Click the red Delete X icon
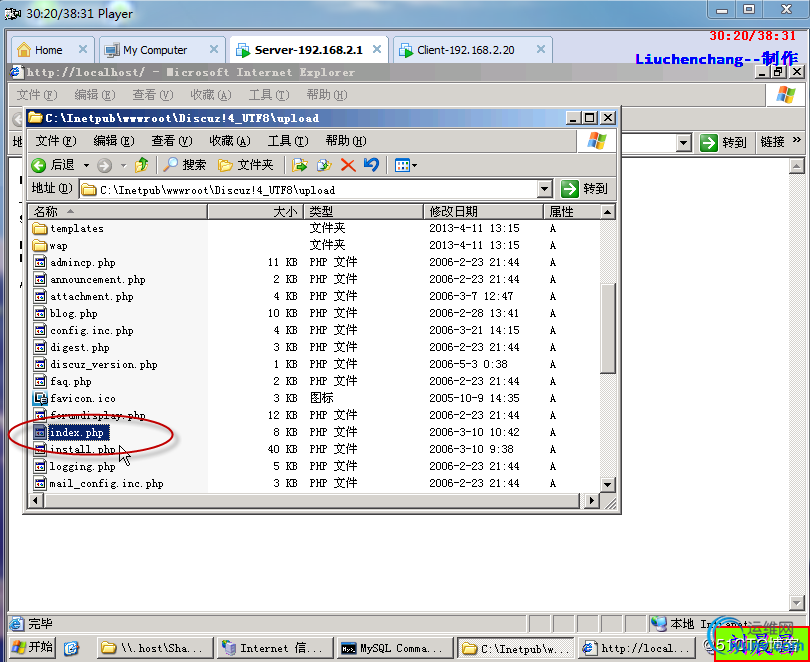 [348, 165]
